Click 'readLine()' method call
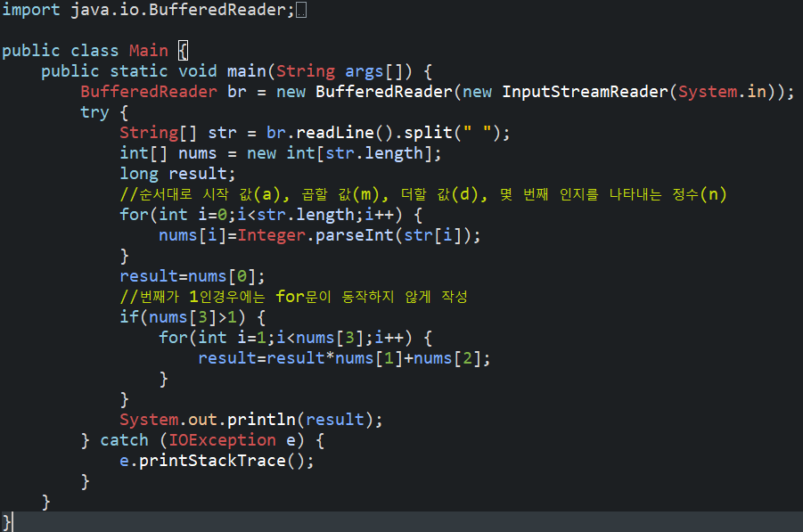The width and height of the screenshot is (803, 532). pos(346,133)
